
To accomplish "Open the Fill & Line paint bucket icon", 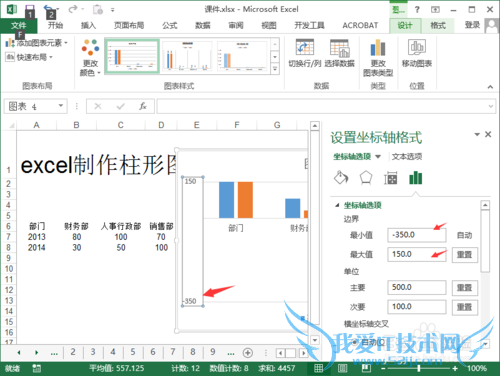I will point(341,178).
